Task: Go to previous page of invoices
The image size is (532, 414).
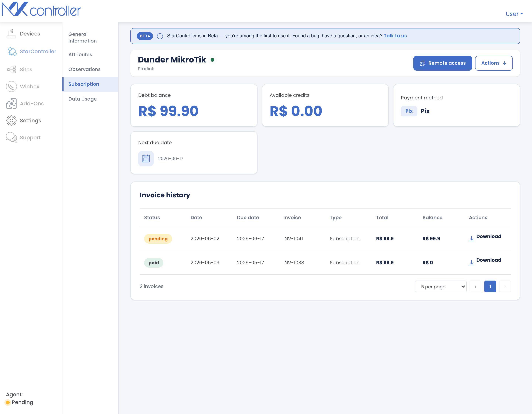Action: [475, 286]
